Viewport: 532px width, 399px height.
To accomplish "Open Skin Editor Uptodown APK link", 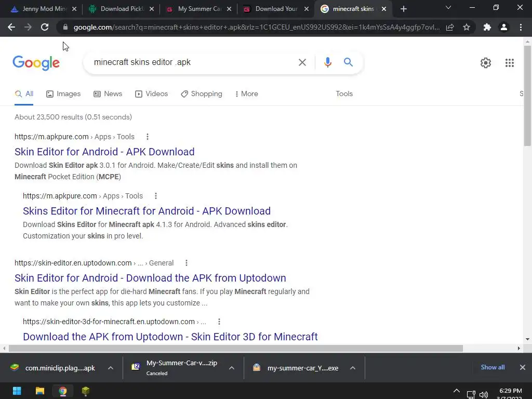I will [x=150, y=278].
